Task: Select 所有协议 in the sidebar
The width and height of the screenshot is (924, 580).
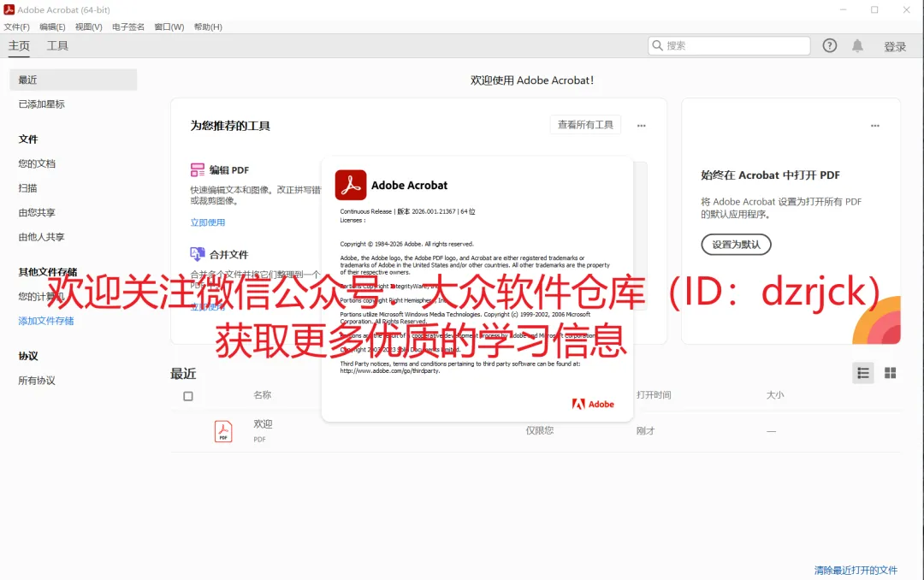Action: (x=37, y=380)
